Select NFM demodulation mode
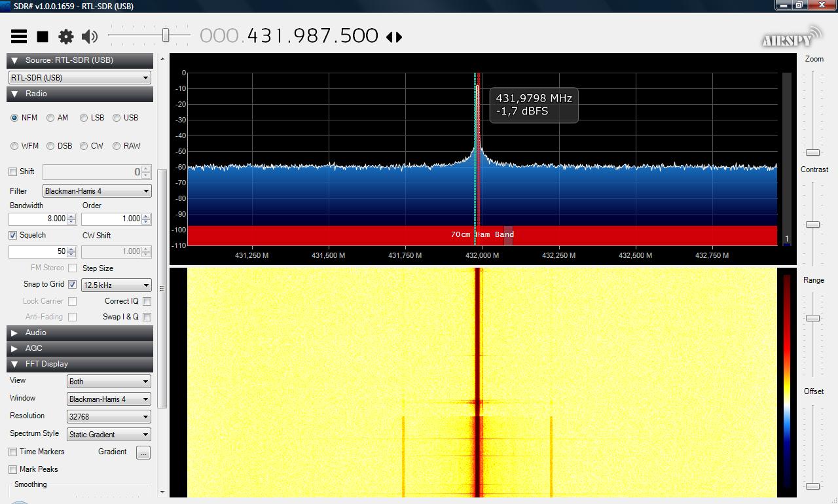The height and width of the screenshot is (504, 838). [14, 118]
